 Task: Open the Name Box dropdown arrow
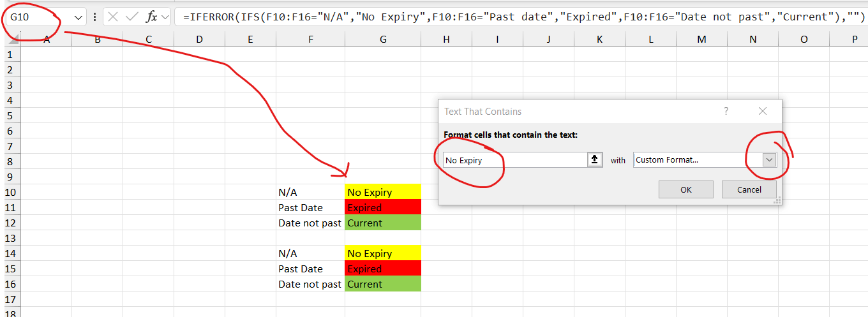(79, 17)
